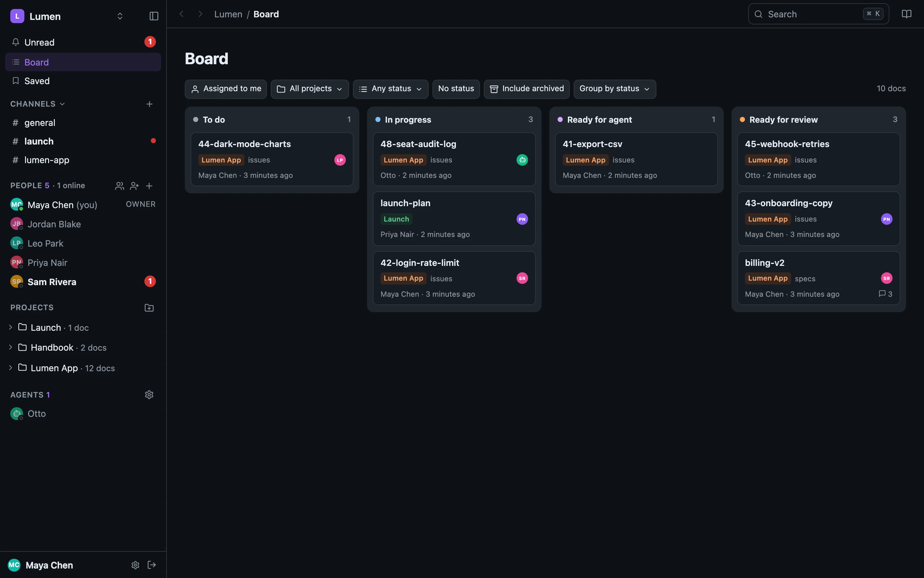Open Unread notifications
The image size is (924, 578).
[83, 42]
